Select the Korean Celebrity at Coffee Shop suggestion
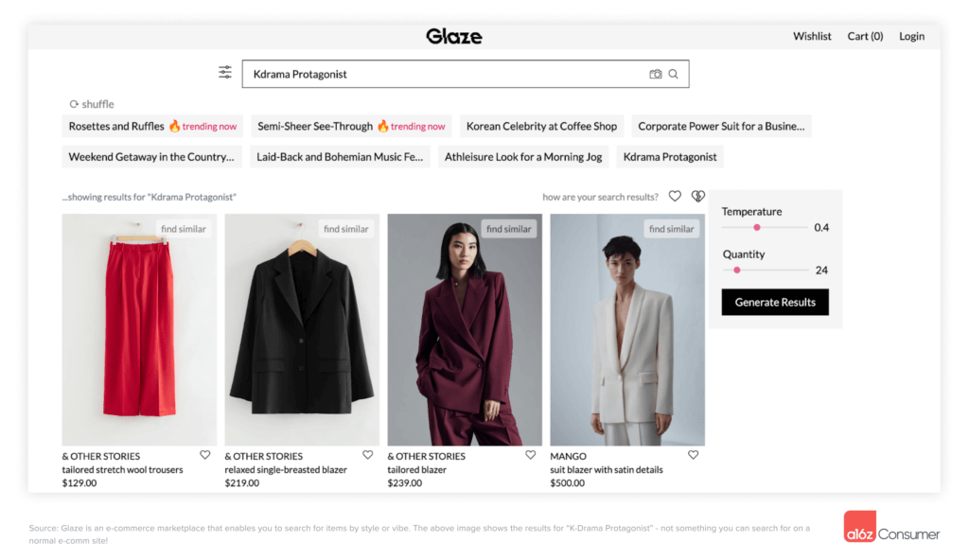Image resolution: width=969 pixels, height=560 pixels. [541, 126]
